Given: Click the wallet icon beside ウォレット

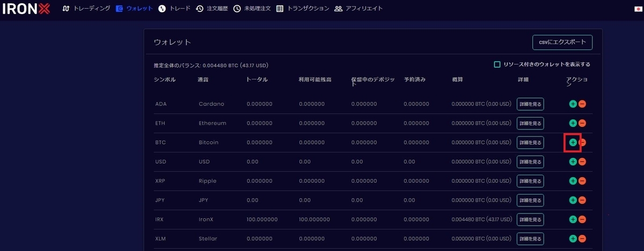Looking at the screenshot, I should tap(120, 9).
